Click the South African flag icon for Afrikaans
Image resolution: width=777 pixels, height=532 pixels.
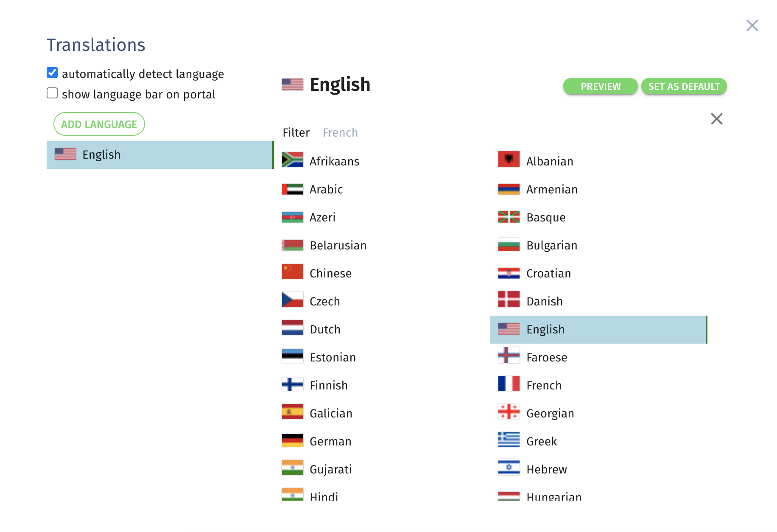pyautogui.click(x=293, y=160)
